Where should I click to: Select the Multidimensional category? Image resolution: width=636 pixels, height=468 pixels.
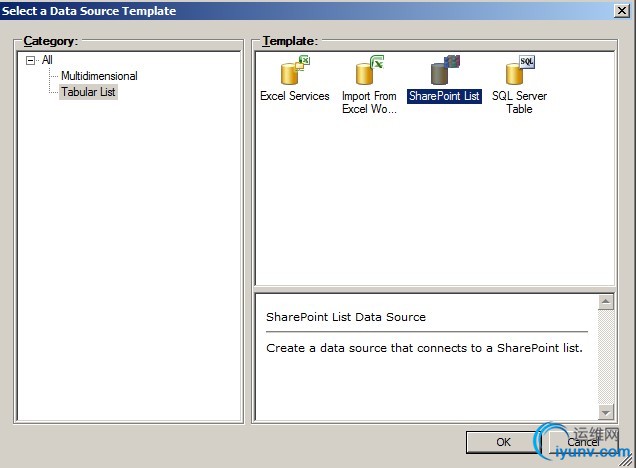[99, 76]
